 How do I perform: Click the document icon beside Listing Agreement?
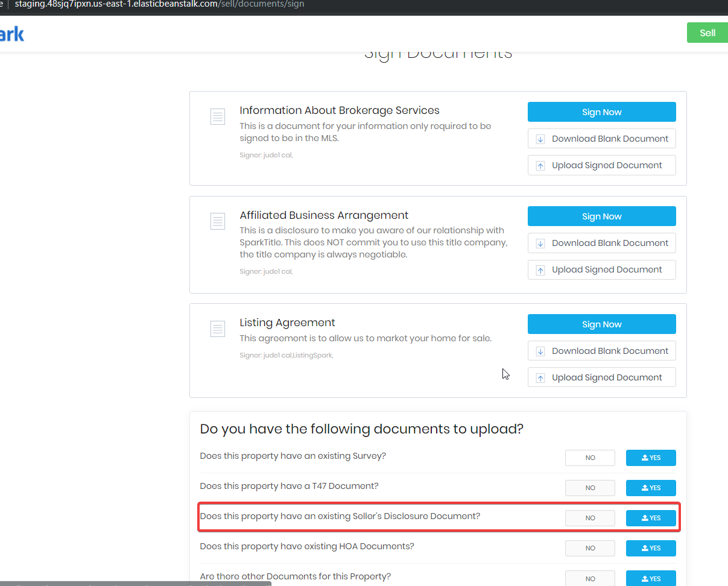tap(218, 329)
